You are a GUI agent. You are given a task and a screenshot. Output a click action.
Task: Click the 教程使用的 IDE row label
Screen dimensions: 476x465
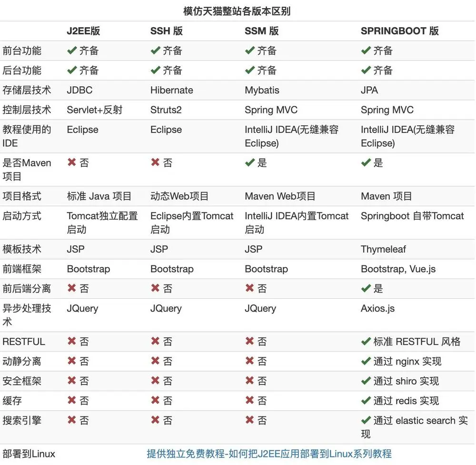(x=26, y=136)
